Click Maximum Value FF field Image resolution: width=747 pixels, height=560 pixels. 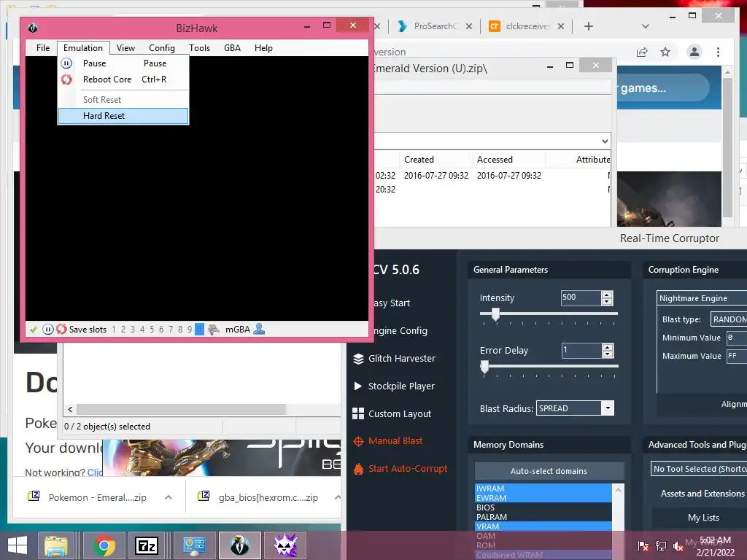tap(737, 356)
